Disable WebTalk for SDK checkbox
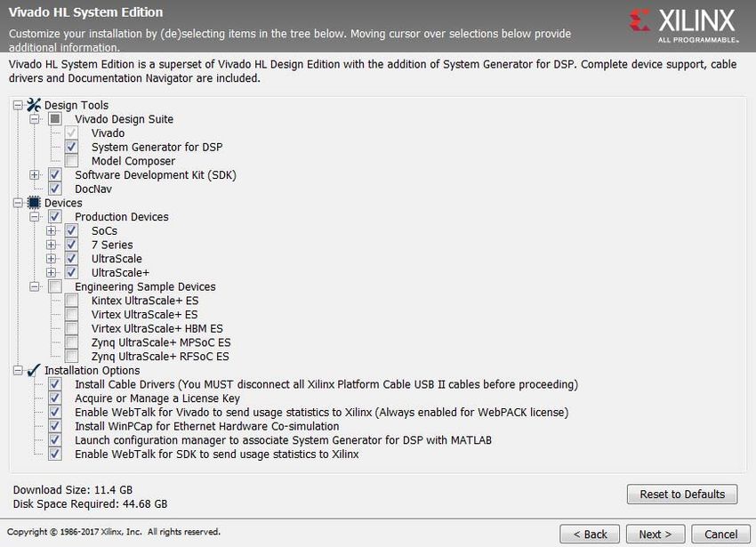The image size is (756, 547). coord(55,454)
